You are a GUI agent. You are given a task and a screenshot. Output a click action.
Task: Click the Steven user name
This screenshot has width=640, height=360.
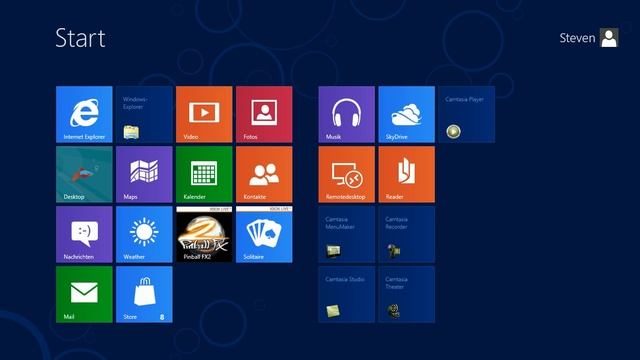coord(577,38)
